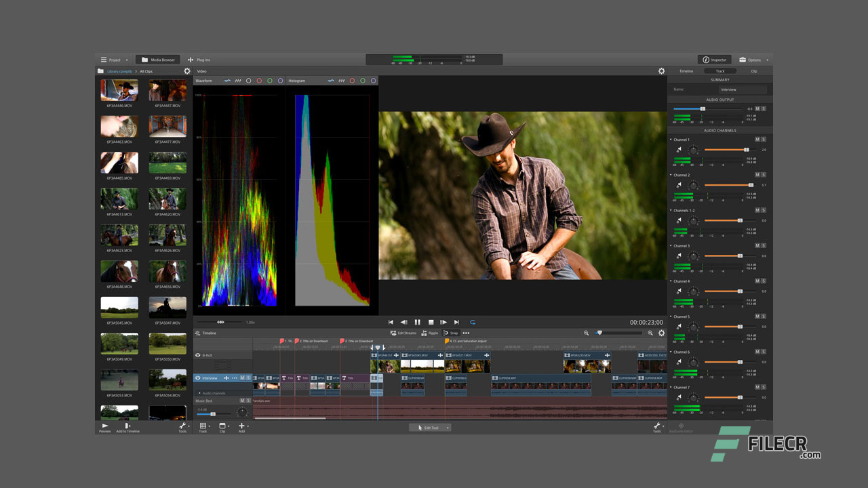Open Media Browser settings gear
Image resolution: width=868 pixels, height=488 pixels.
[x=187, y=71]
